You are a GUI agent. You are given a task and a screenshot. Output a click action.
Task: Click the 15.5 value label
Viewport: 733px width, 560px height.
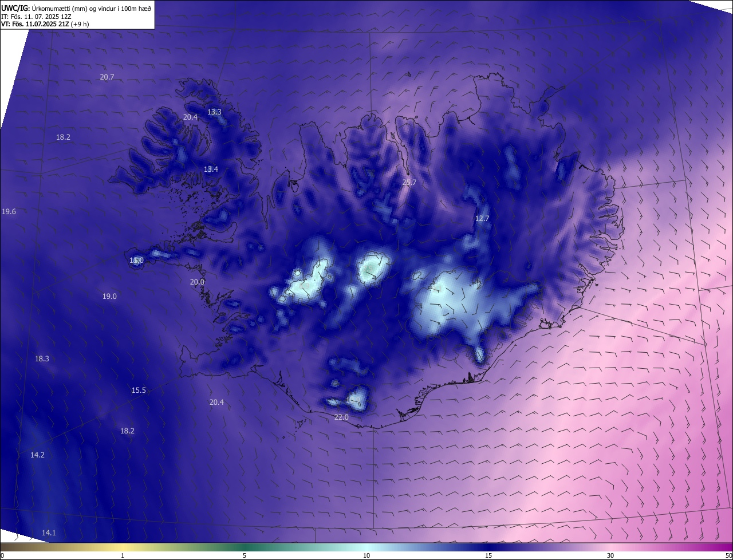click(x=139, y=391)
